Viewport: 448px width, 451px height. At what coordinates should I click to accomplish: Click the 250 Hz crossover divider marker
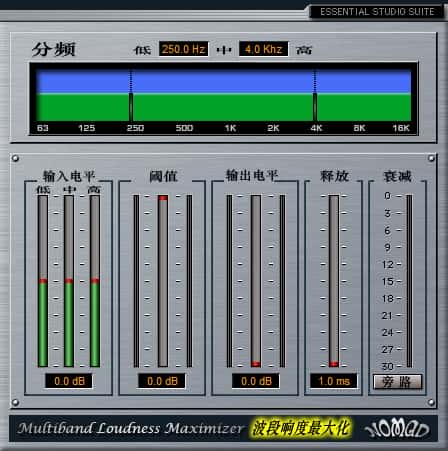131,96
